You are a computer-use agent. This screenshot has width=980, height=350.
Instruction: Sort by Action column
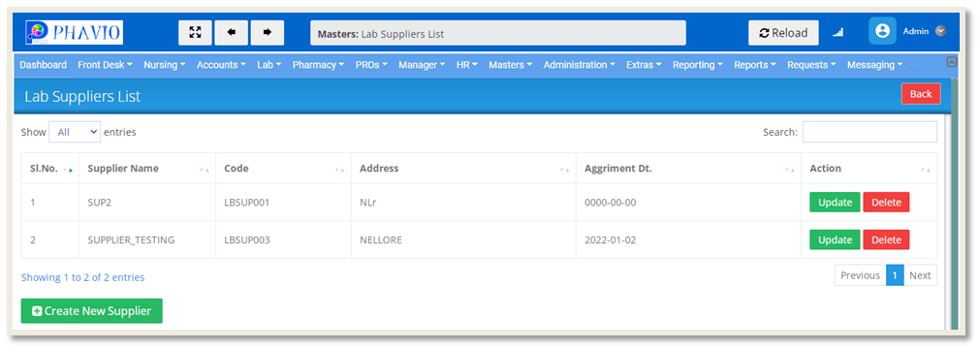coord(869,169)
